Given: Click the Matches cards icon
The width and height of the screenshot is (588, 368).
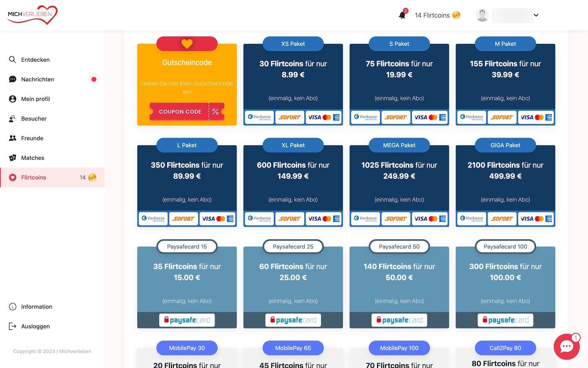Looking at the screenshot, I should click(x=13, y=158).
